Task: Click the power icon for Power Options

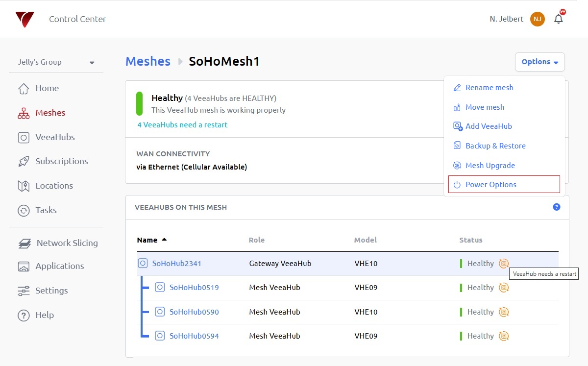Action: (457, 185)
